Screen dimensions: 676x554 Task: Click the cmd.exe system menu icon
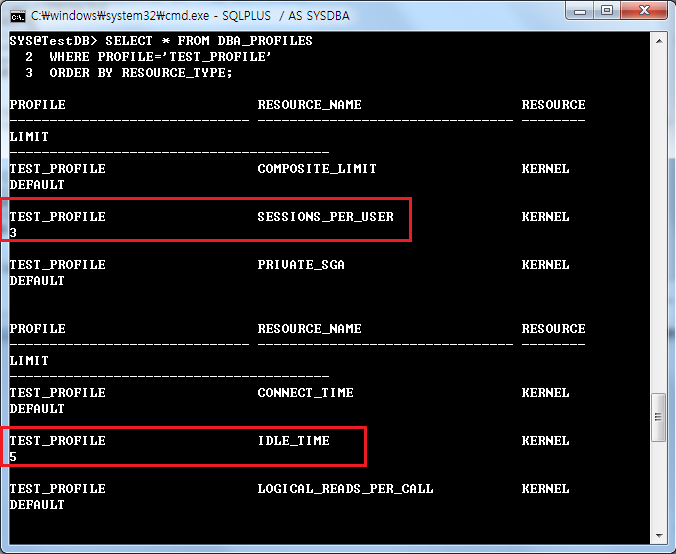click(18, 16)
